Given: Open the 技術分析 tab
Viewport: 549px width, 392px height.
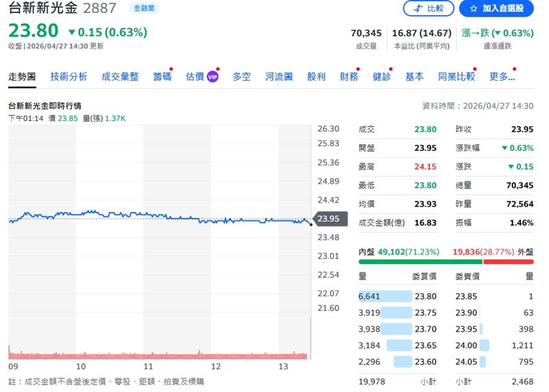Looking at the screenshot, I should 69,76.
